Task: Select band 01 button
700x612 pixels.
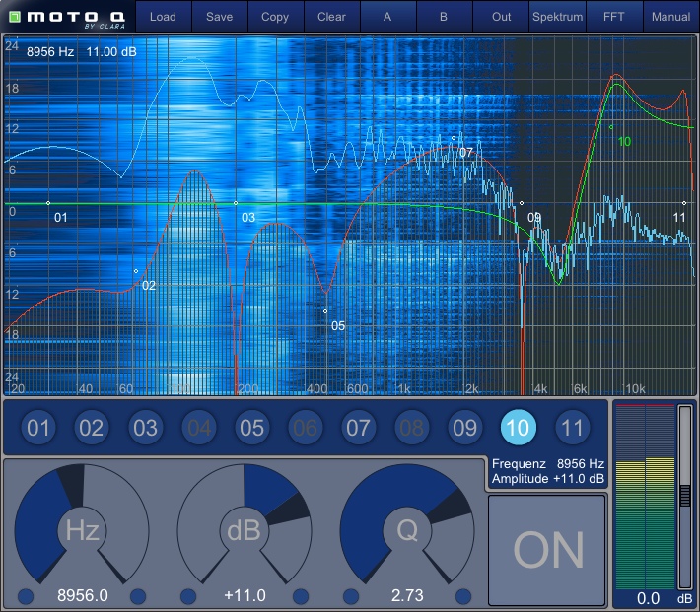Action: point(37,428)
